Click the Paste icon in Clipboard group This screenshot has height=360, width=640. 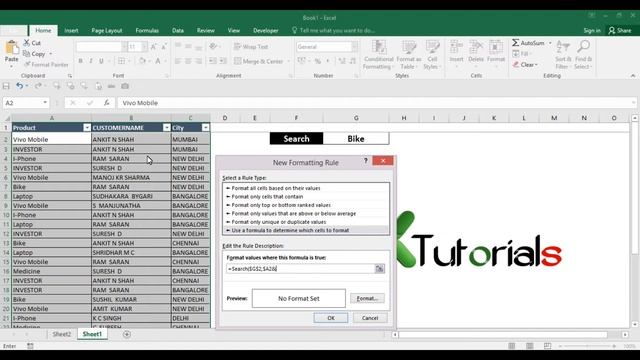[x=11, y=48]
